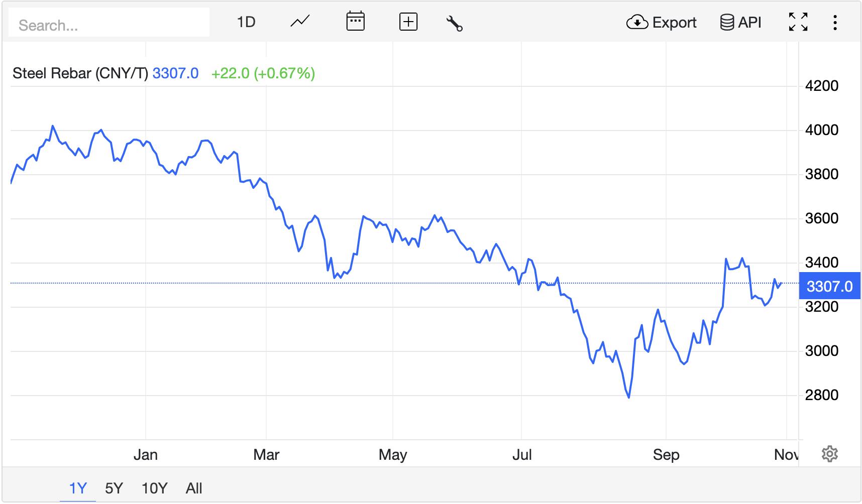The width and height of the screenshot is (862, 504).
Task: Open the calendar date range picker
Action: pos(355,22)
